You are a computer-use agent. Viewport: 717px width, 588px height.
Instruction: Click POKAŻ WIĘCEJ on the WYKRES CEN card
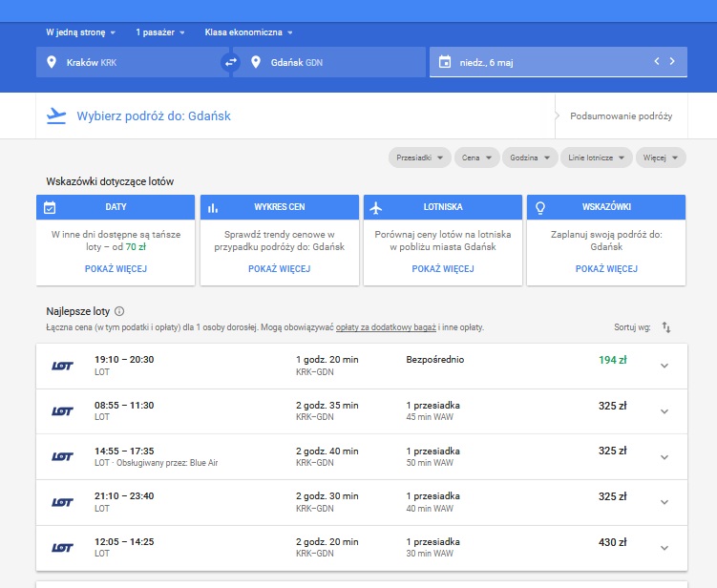(280, 269)
